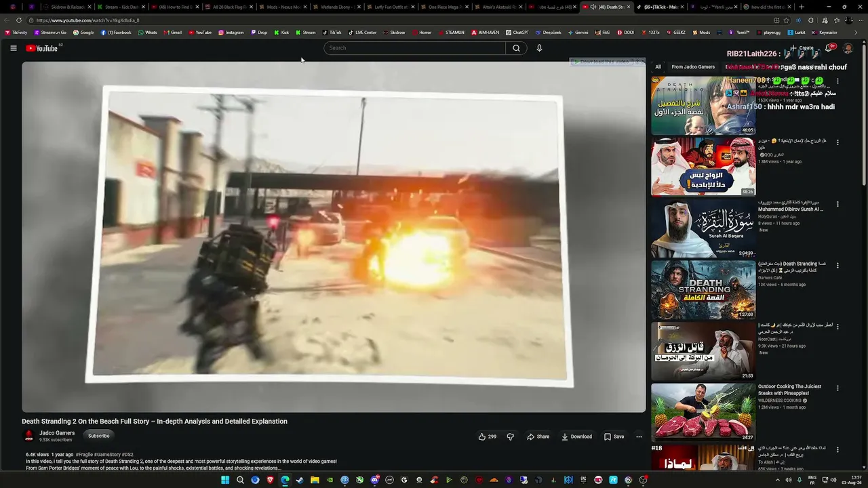Open the ChatGPT bookmark
This screenshot has width=868, height=488.
pyautogui.click(x=517, y=33)
